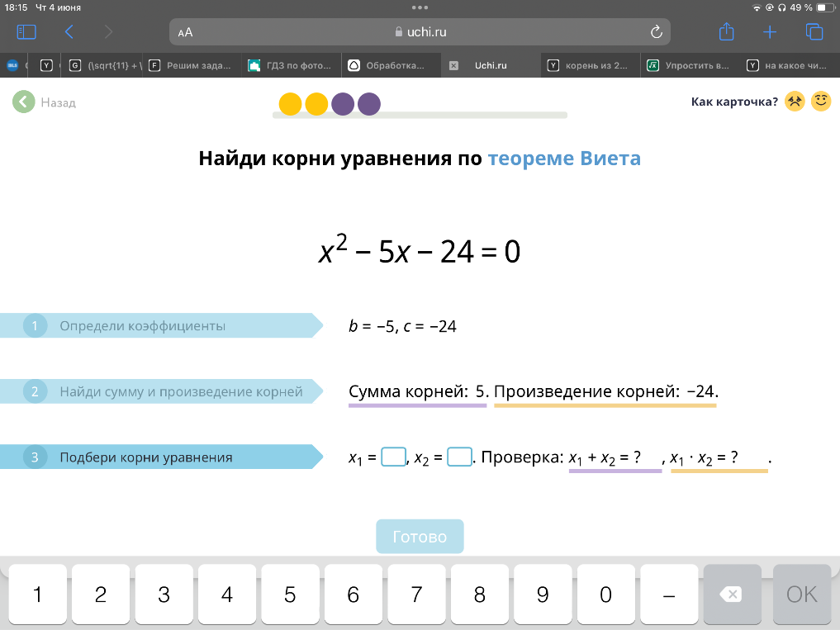840x630 pixels.
Task: Click step 3 Подбери корни уравнения
Action: (161, 457)
